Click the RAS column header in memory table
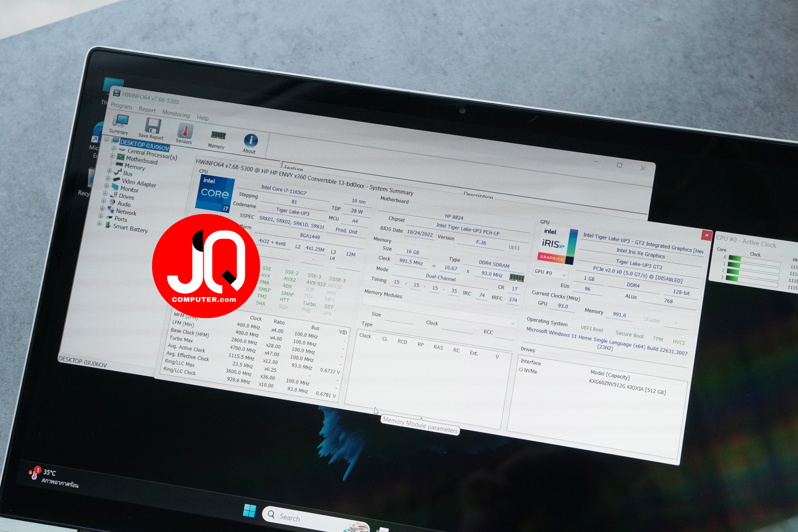This screenshot has height=532, width=798. pos(438,347)
